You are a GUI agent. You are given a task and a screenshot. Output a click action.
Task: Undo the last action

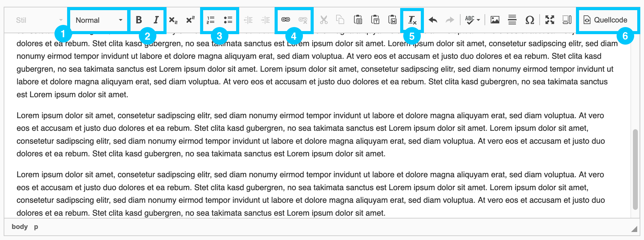433,20
